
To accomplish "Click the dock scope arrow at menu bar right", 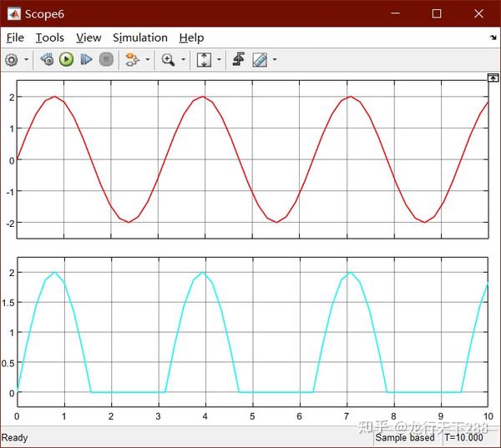I will [x=493, y=38].
